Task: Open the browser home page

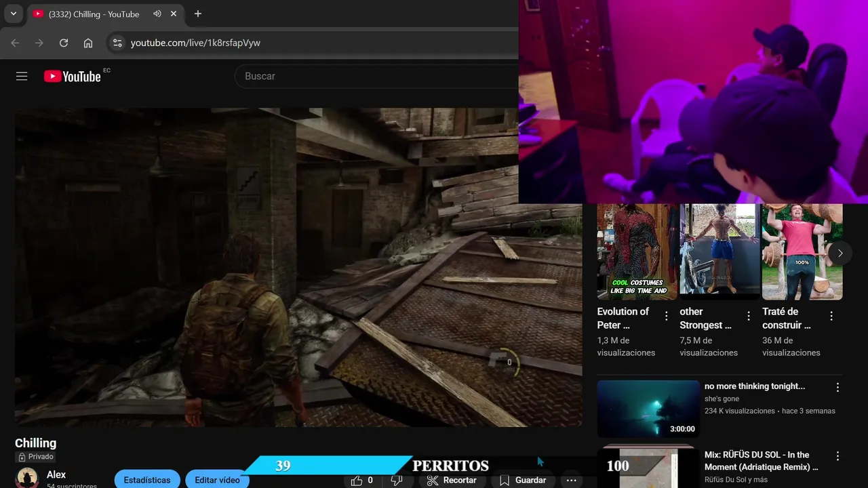Action: coord(88,43)
